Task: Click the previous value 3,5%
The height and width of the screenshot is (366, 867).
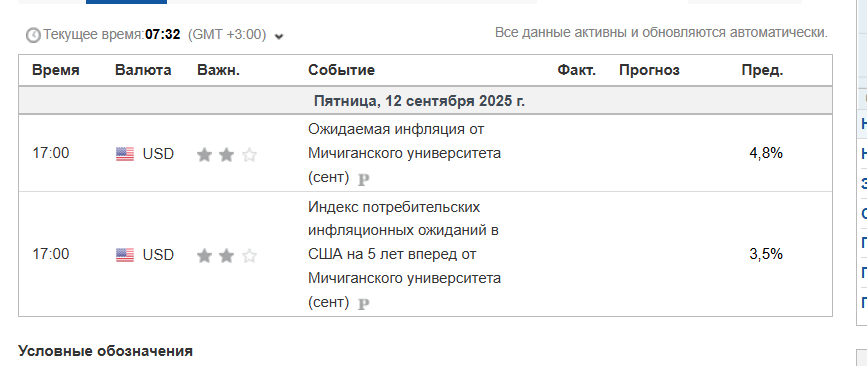Action: [x=766, y=254]
